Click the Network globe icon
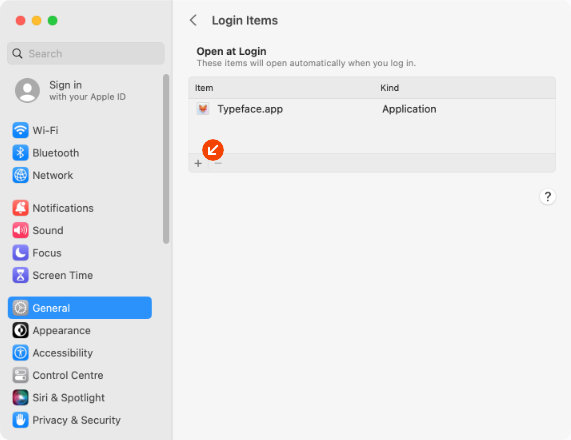Image resolution: width=571 pixels, height=440 pixels. pos(20,175)
